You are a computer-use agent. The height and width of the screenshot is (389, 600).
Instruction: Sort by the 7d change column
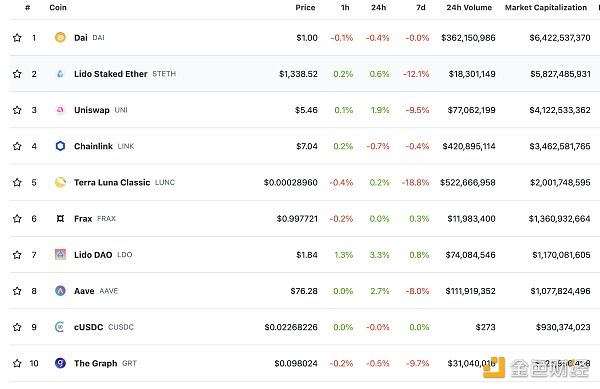(x=421, y=7)
